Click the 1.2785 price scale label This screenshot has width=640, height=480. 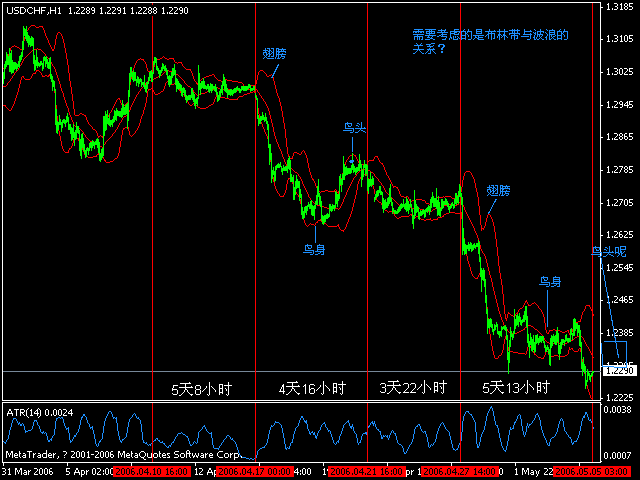point(620,169)
